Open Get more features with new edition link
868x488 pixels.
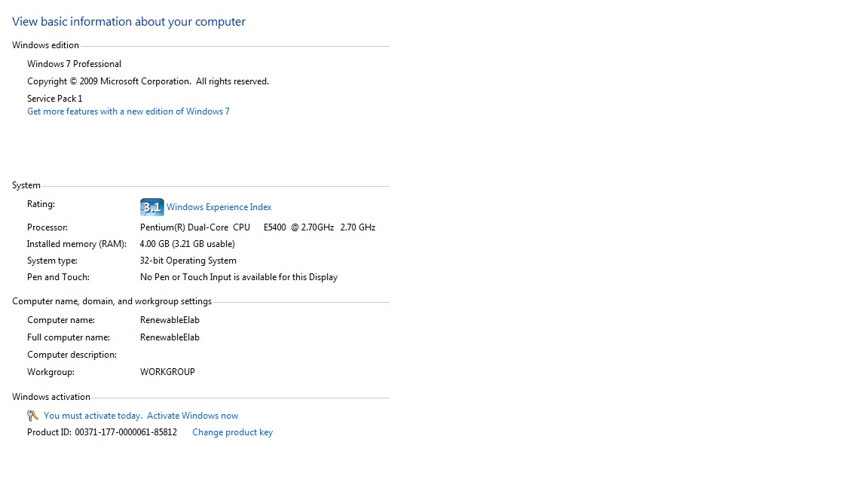point(128,111)
